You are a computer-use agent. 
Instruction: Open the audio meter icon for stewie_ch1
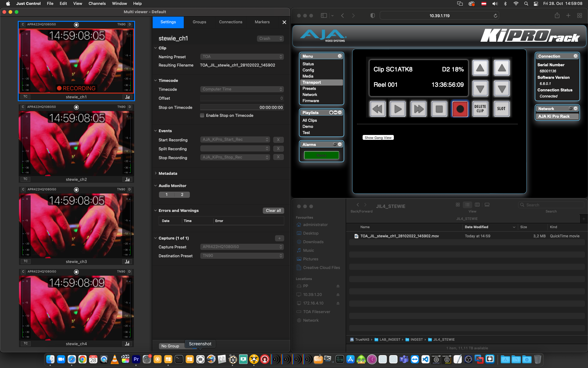click(x=127, y=97)
